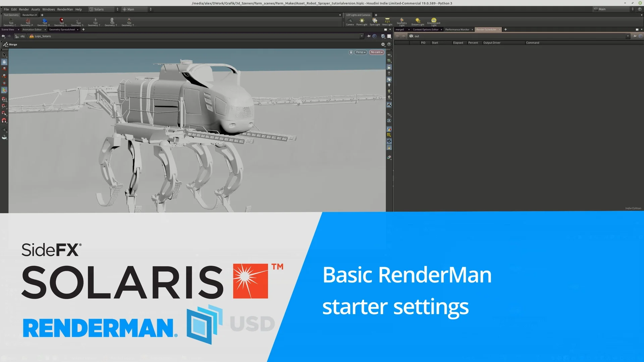Viewport: 644px width, 362px height.
Task: Open the RenderMan menu
Action: click(65, 9)
